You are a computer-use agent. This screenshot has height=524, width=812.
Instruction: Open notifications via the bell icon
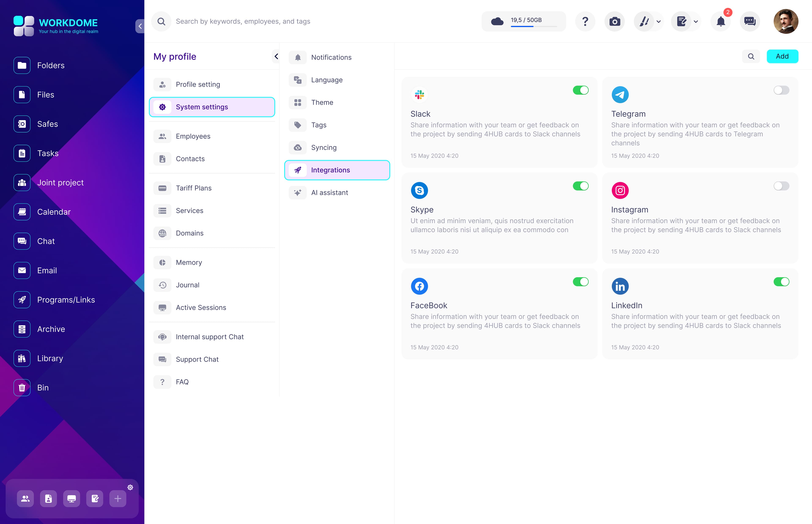pos(721,21)
